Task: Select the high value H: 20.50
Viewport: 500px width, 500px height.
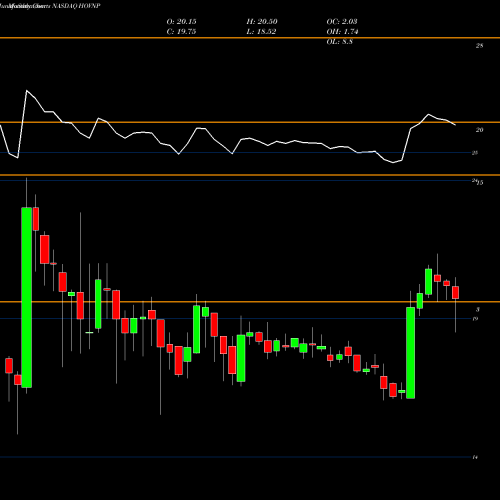Action: click(262, 22)
